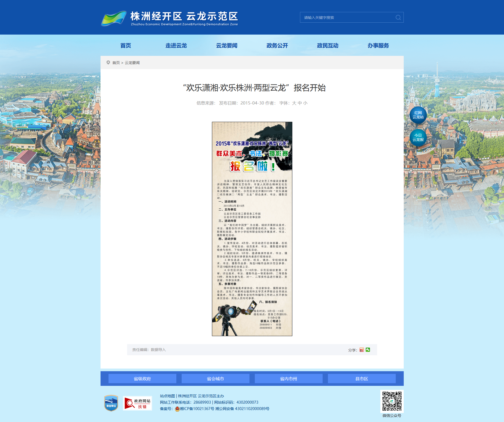Go to 办事服务 section
The height and width of the screenshot is (422, 504).
click(378, 46)
